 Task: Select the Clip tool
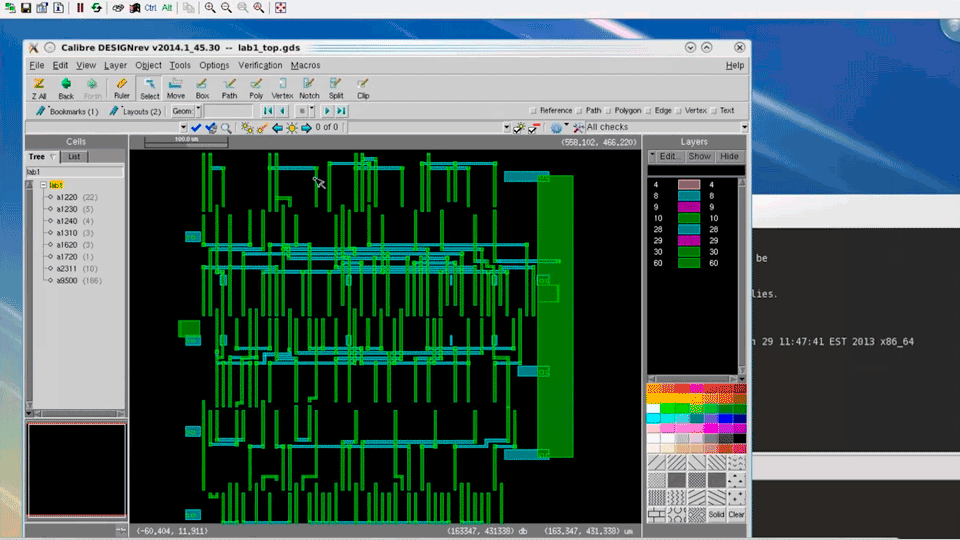pos(363,88)
